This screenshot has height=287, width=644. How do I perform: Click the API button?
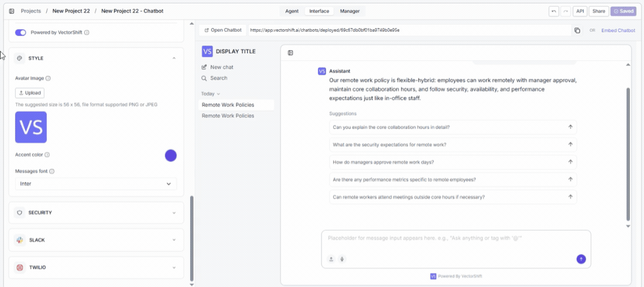point(580,11)
